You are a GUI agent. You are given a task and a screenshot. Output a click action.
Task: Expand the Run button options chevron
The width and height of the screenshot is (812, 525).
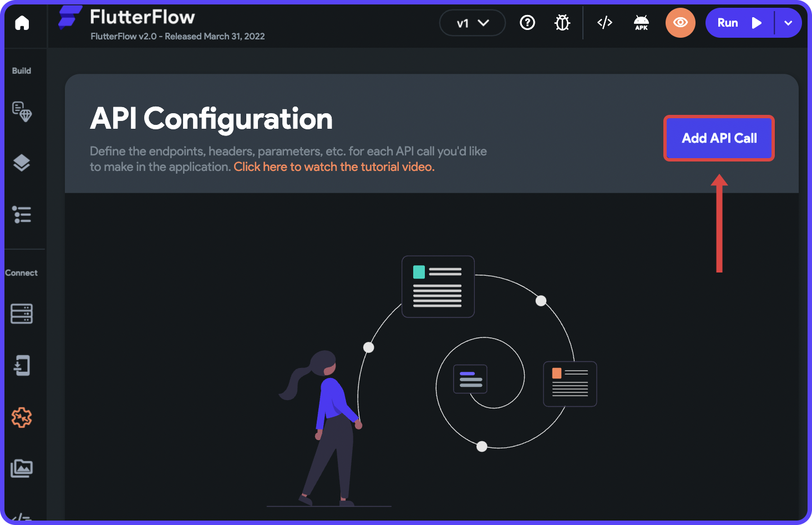click(x=788, y=23)
